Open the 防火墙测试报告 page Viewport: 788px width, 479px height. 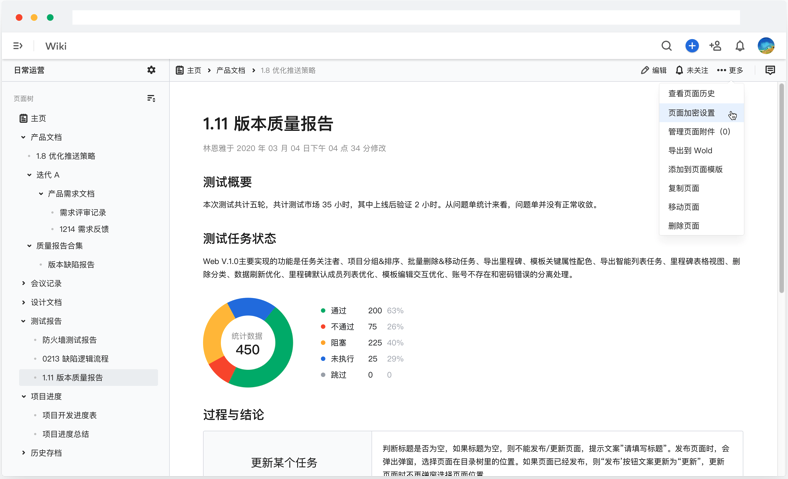(69, 340)
